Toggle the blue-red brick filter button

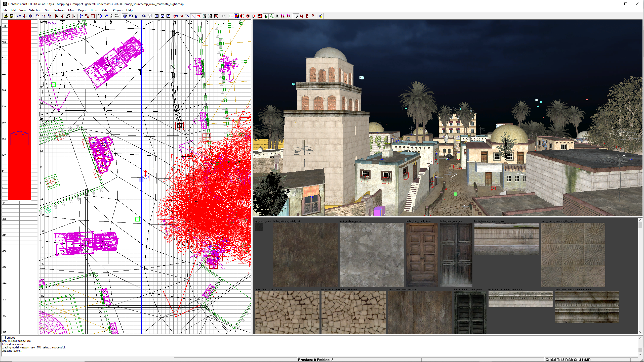[x=236, y=16]
